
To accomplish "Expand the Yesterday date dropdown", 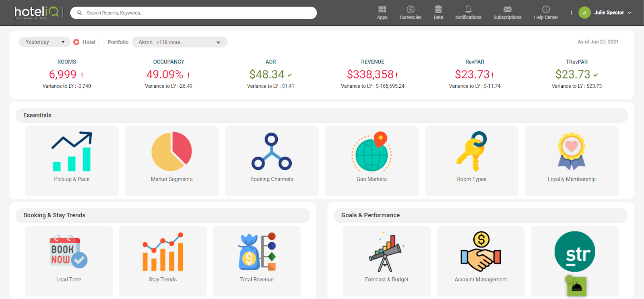I will [44, 42].
